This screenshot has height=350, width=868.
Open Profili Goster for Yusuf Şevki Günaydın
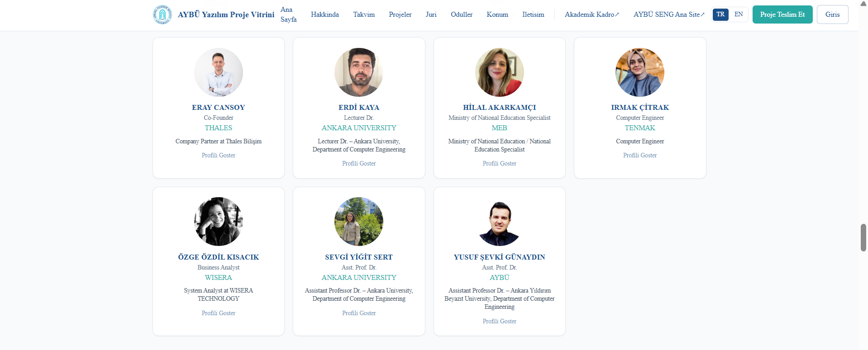500,321
